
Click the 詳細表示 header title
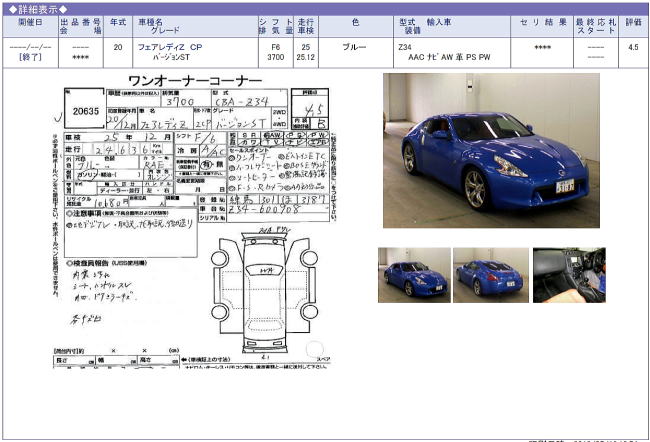click(x=38, y=9)
